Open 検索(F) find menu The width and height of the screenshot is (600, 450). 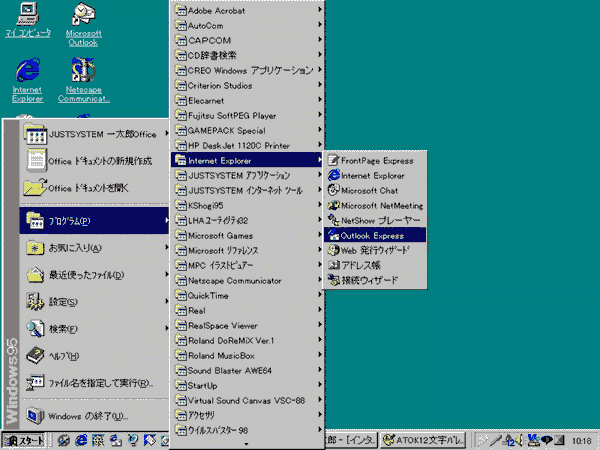[x=94, y=329]
